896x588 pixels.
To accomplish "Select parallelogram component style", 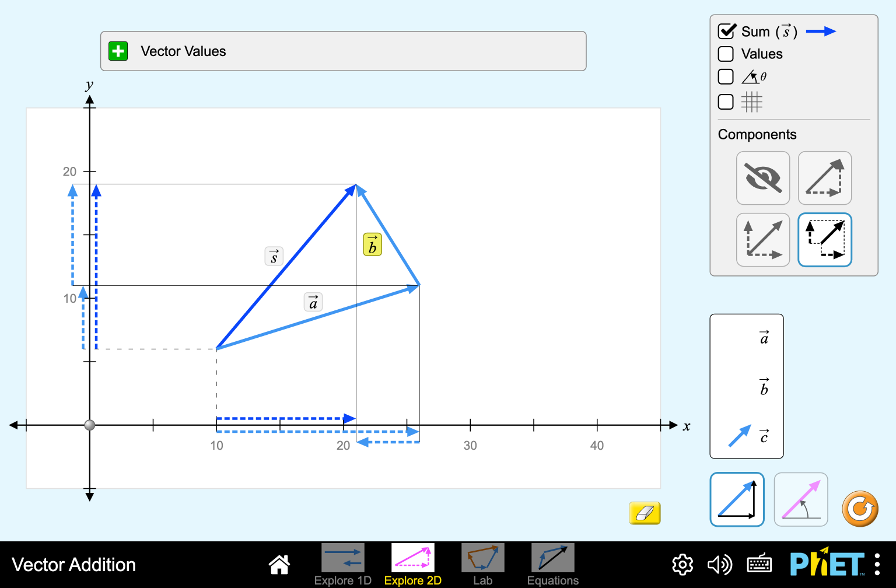I will (x=763, y=240).
